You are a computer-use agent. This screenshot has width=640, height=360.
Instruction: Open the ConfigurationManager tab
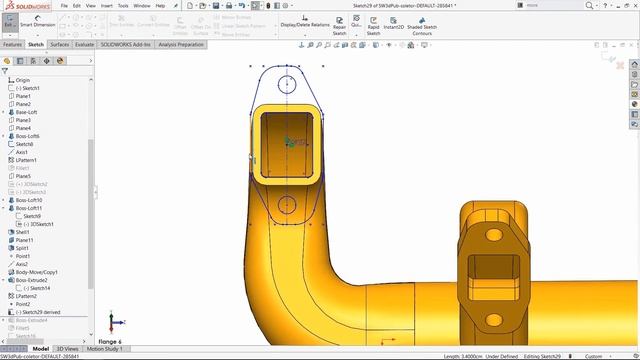(33, 61)
